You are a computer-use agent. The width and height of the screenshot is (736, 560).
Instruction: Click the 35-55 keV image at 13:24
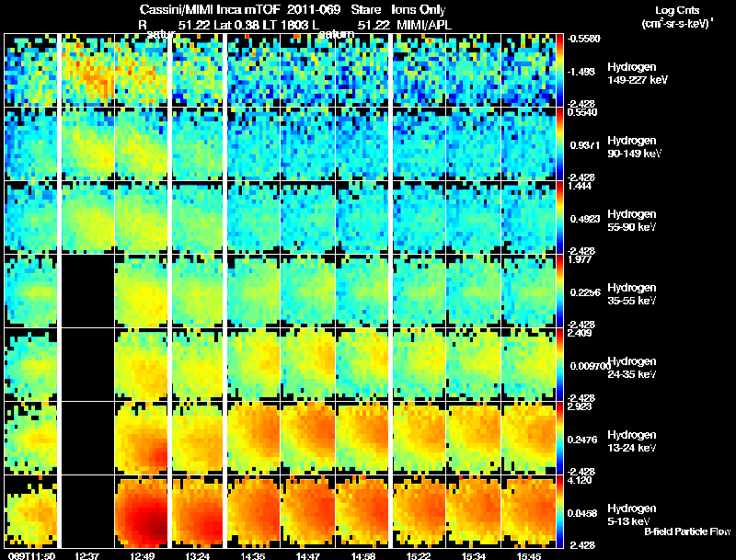point(197,291)
